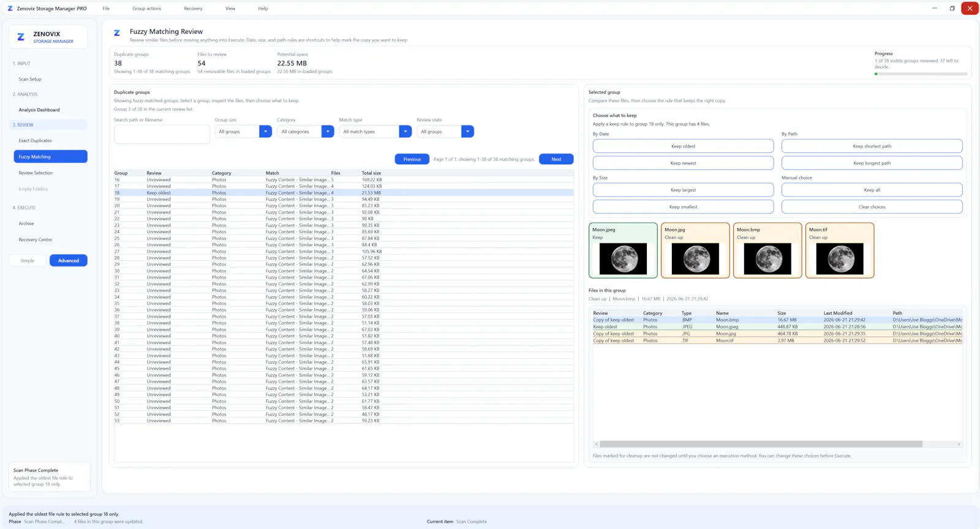Click the Next page button
Image resolution: width=980 pixels, height=529 pixels.
[x=556, y=159]
